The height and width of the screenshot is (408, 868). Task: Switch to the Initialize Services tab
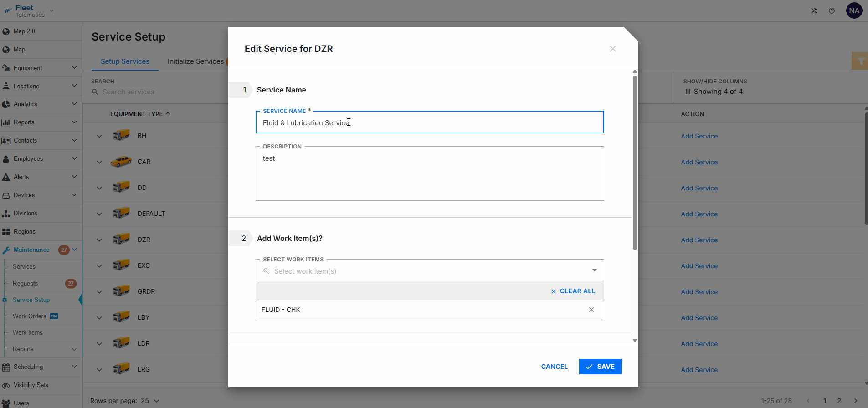[x=195, y=61]
